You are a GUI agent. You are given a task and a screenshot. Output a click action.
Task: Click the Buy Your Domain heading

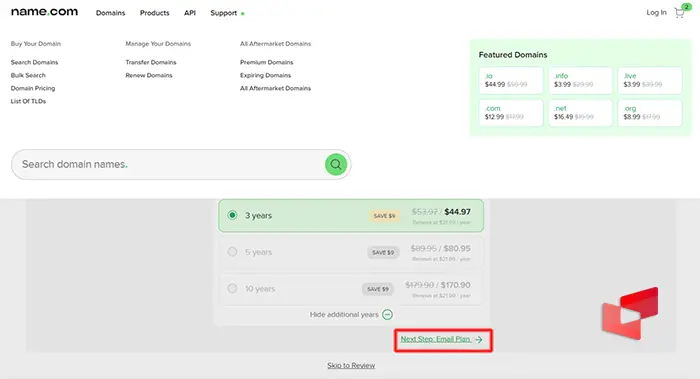click(36, 44)
